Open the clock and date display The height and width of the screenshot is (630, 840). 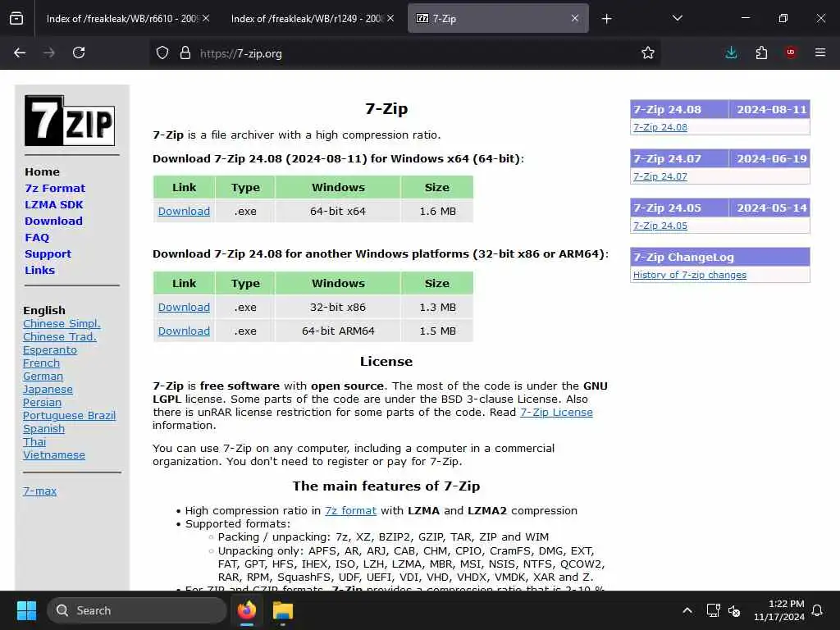(779, 610)
